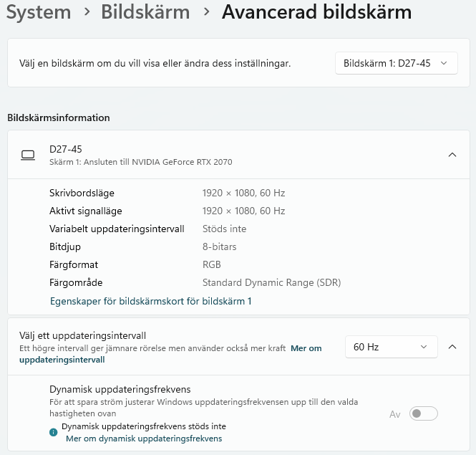Click the Dynamisk uppdateringsfrekvens heading
Screen dimensions: 476x455
click(x=120, y=389)
